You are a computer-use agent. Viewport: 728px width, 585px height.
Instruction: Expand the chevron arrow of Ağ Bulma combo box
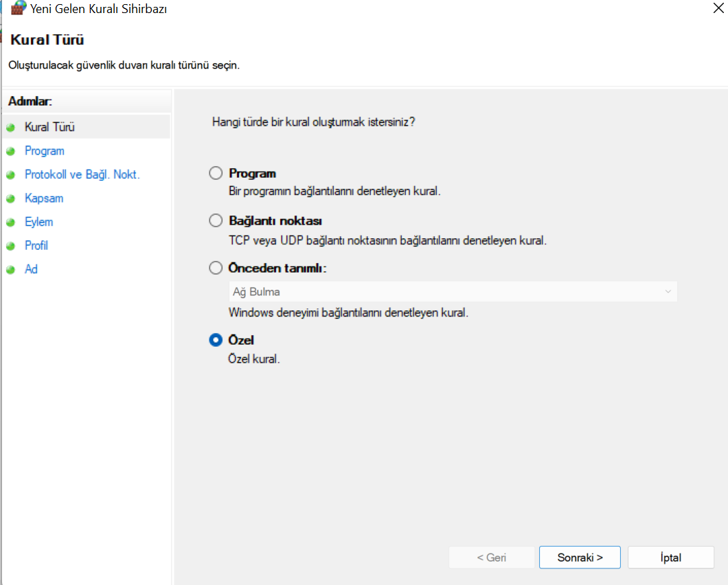(668, 292)
